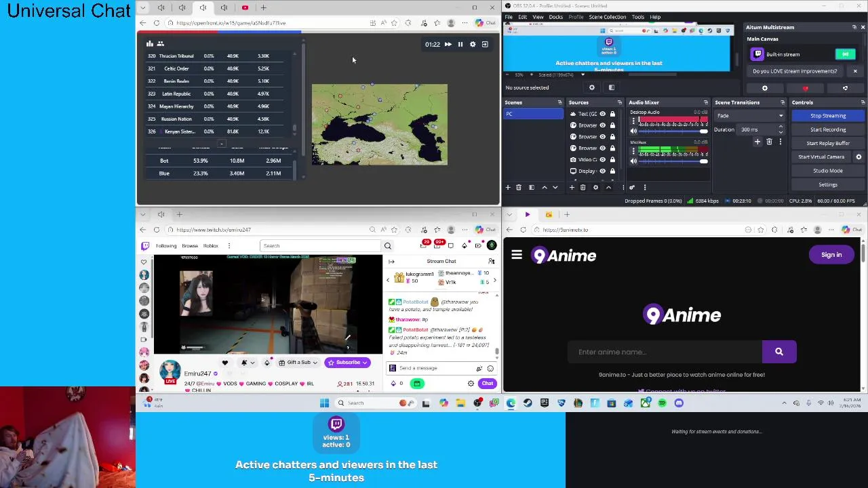Viewport: 868px width, 488px height.
Task: Click the 9Anime purple search button
Action: [779, 352]
